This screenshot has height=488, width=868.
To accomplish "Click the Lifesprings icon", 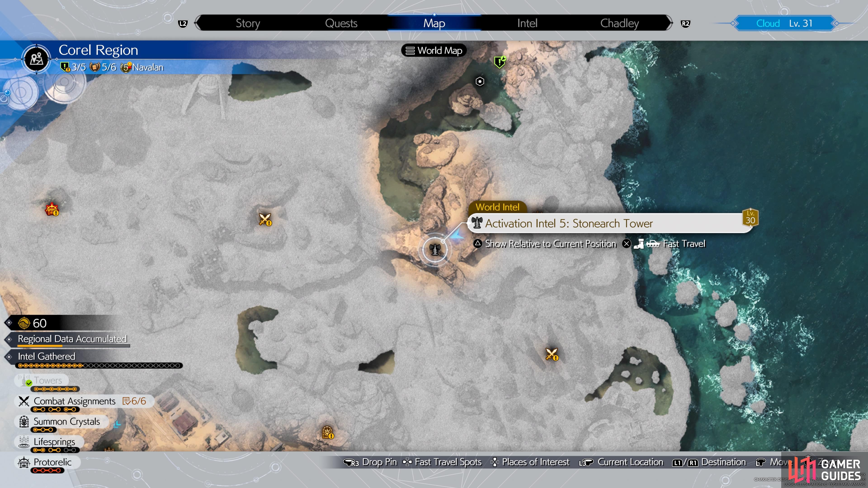I will tap(24, 442).
